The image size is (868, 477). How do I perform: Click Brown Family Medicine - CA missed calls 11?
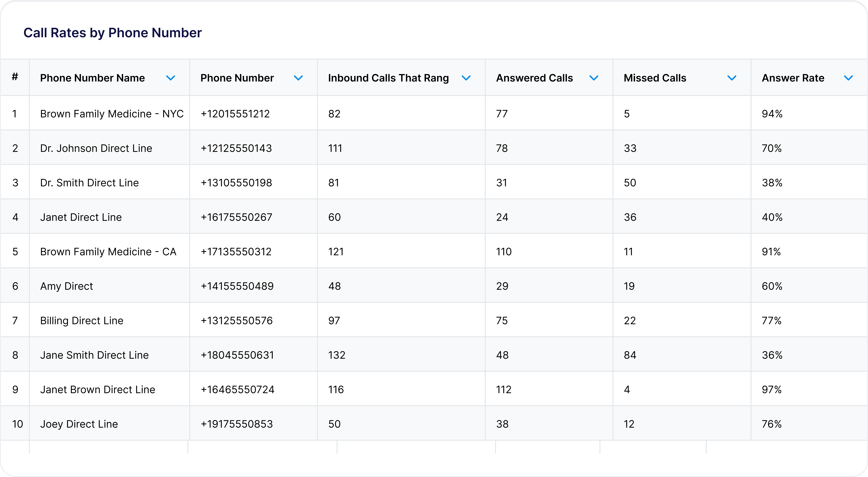pos(628,252)
